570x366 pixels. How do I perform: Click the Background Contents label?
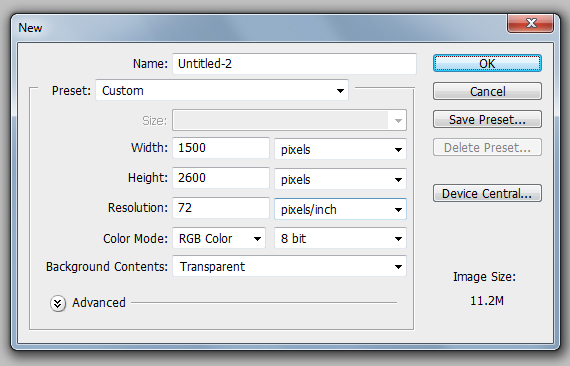[107, 266]
